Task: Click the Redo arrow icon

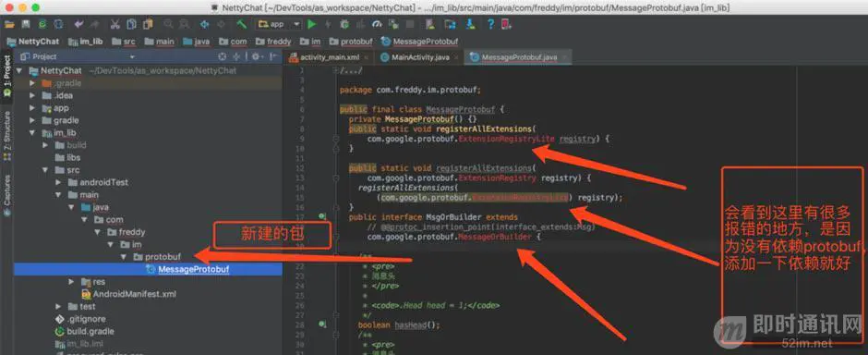Action: point(95,24)
